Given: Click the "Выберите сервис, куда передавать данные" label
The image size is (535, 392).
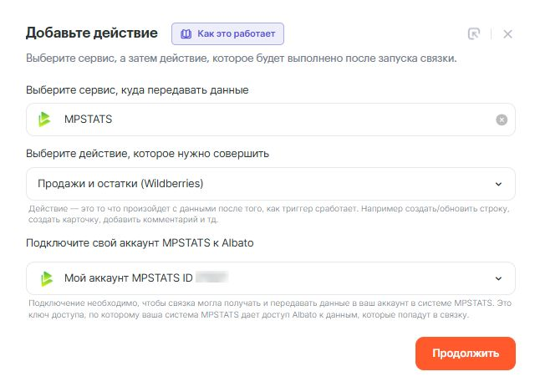Looking at the screenshot, I should point(137,89).
